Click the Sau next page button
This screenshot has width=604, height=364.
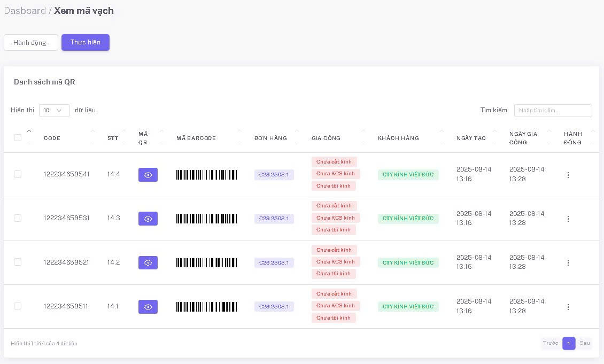coord(585,343)
